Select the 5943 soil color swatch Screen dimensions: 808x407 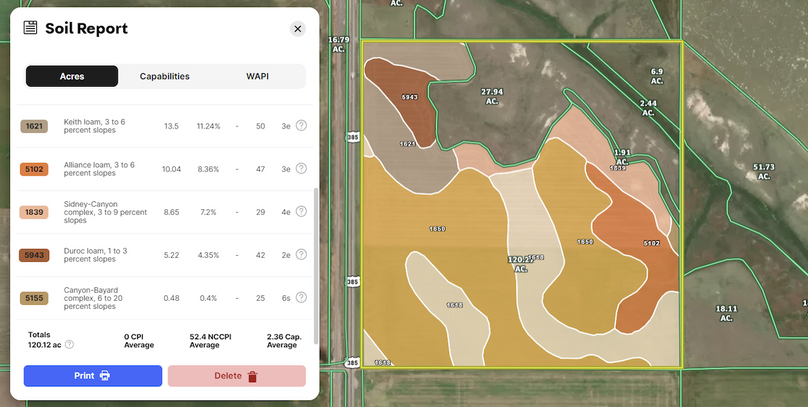click(35, 255)
